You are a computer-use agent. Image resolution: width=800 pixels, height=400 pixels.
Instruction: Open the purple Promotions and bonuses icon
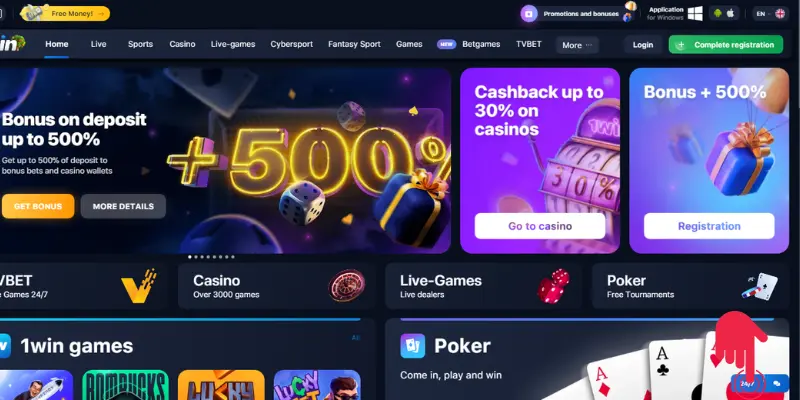point(529,14)
